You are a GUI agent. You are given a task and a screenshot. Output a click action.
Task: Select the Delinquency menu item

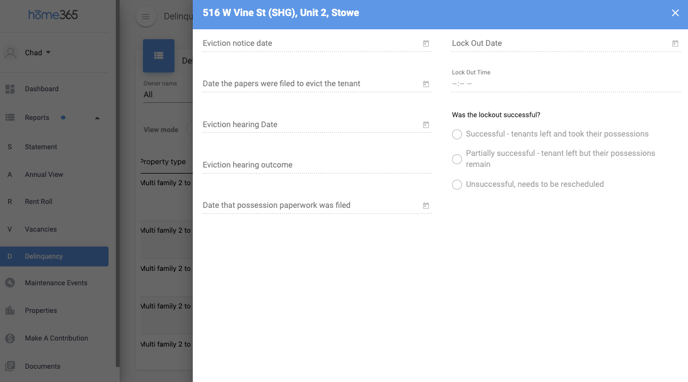(x=54, y=257)
